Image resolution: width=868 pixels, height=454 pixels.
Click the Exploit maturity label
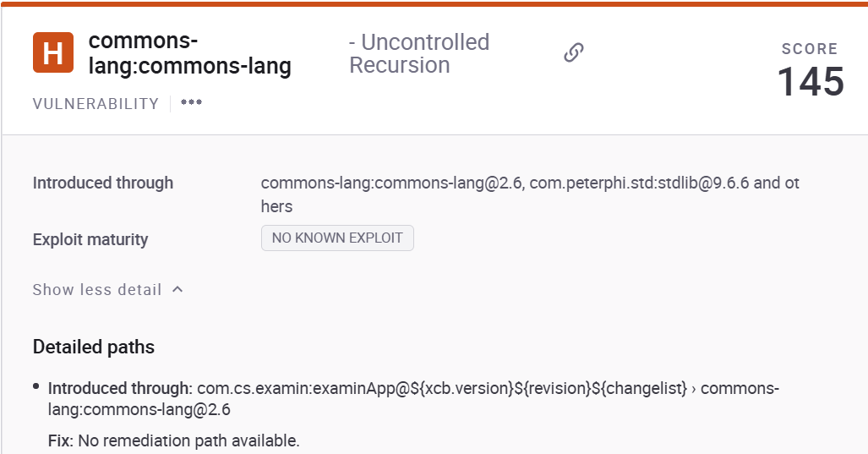90,239
